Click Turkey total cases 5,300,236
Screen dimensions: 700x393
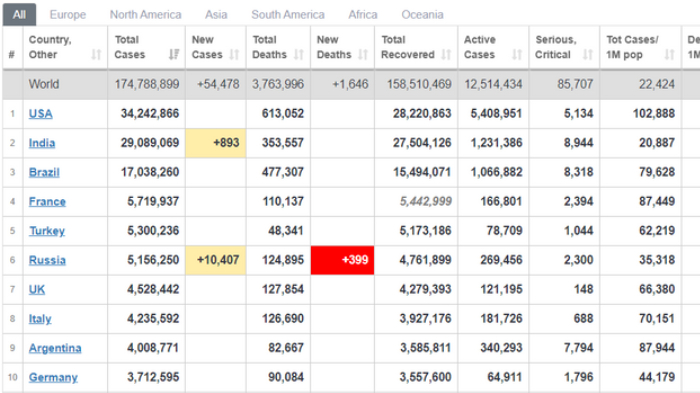click(x=153, y=230)
